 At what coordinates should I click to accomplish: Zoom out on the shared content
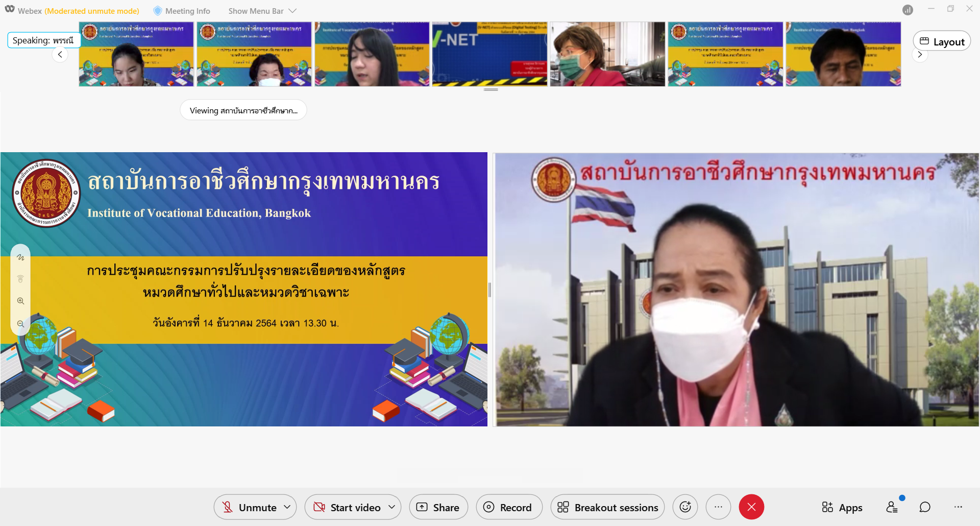coord(20,324)
